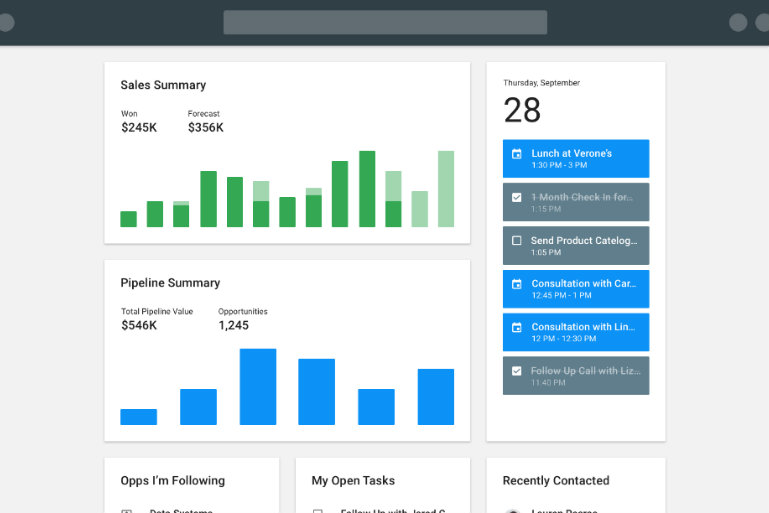
Task: Open the My Open Tasks card heading
Action: coord(352,481)
